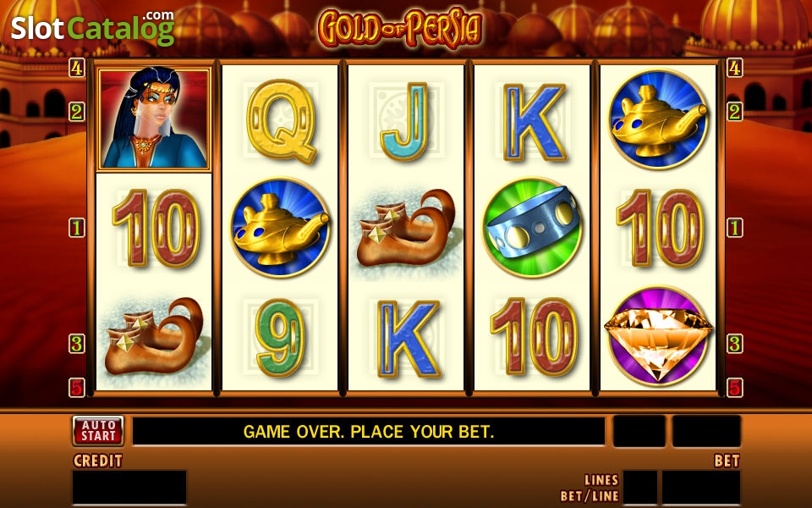
Task: Click the Gold of Persia title logo
Action: tap(400, 28)
